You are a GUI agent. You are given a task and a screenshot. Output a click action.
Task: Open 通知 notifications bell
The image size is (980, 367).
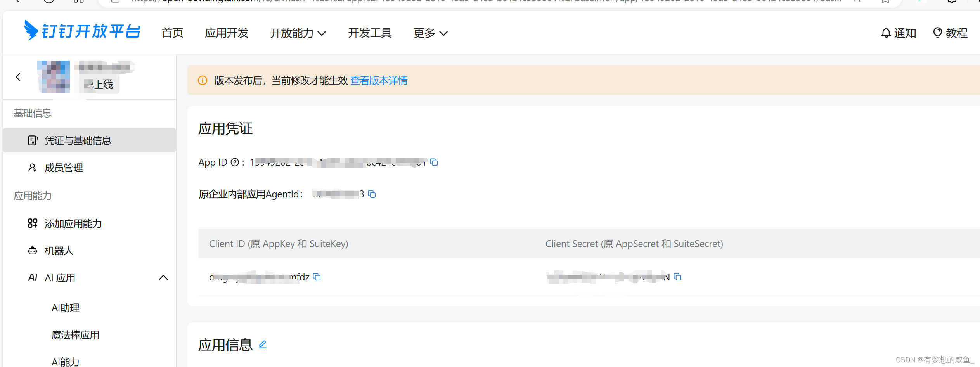(x=898, y=33)
